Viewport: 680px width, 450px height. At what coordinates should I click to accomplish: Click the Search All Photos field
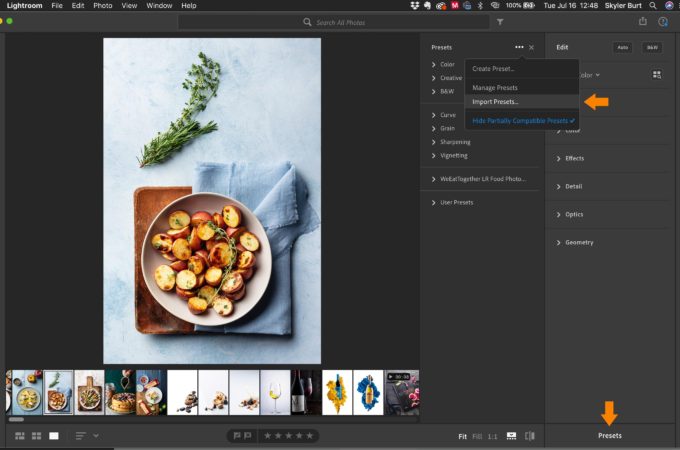pos(334,22)
